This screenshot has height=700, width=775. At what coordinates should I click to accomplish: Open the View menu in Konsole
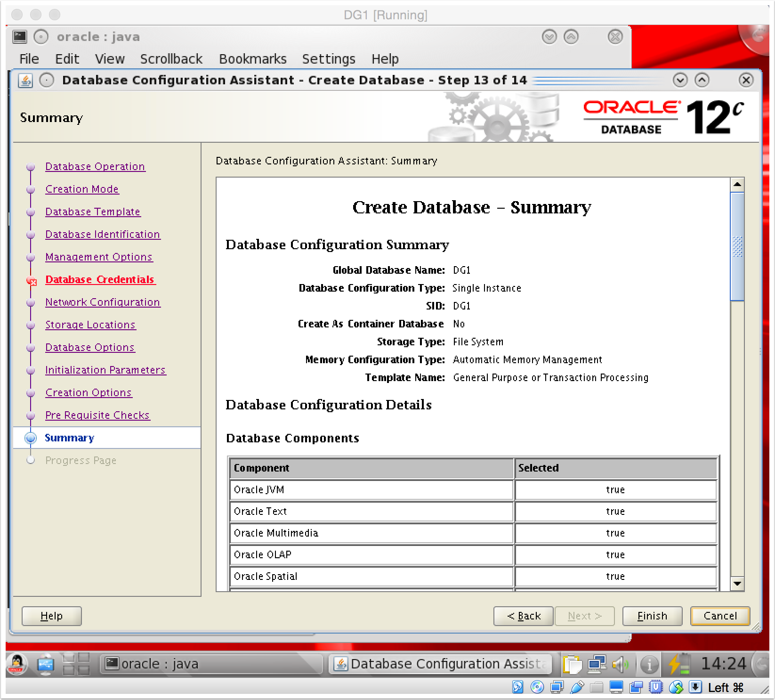point(110,59)
